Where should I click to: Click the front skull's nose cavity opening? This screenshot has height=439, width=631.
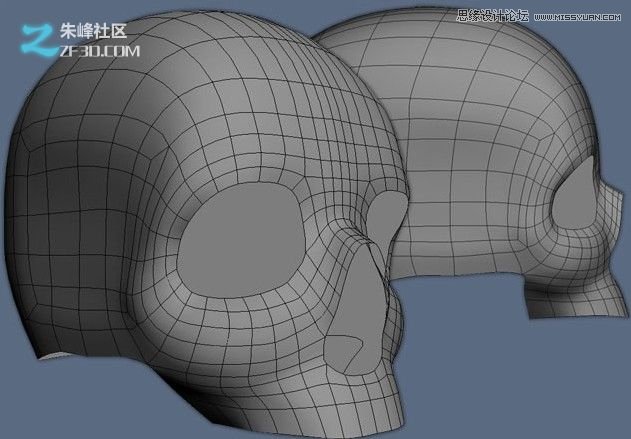353,353
